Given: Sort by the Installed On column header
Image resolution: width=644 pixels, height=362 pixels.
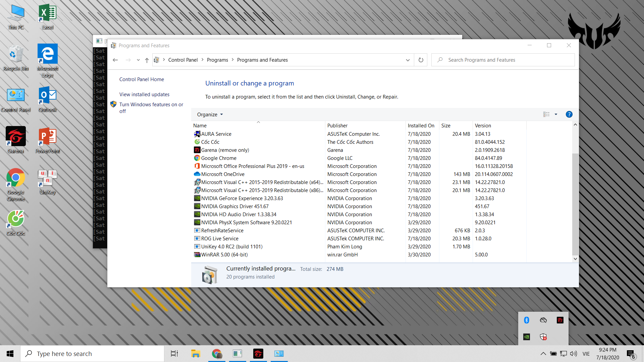Looking at the screenshot, I should tap(422, 125).
